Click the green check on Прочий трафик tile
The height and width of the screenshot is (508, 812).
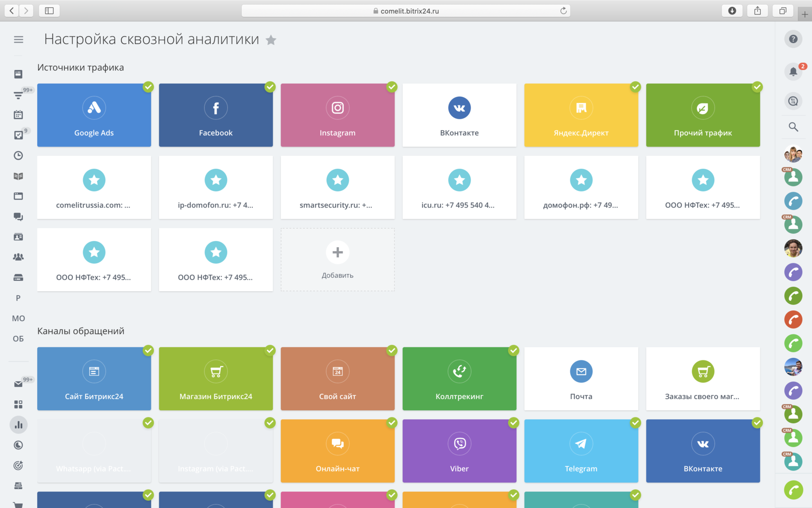tap(757, 87)
